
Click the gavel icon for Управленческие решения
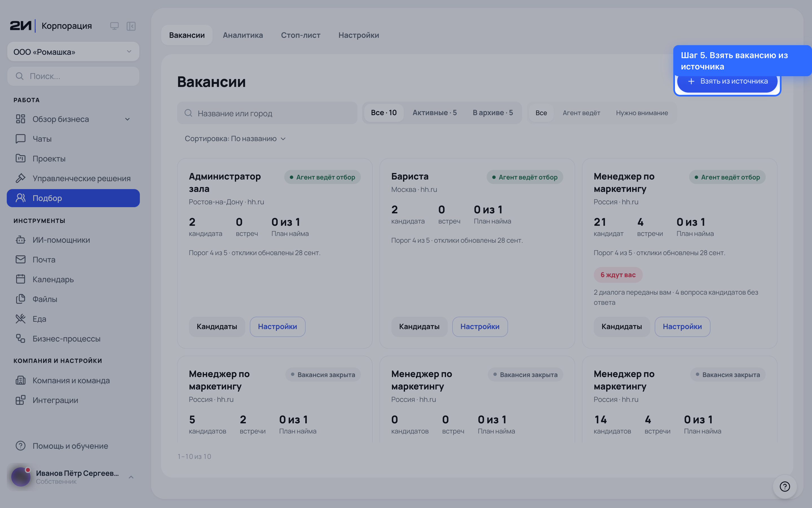(21, 178)
